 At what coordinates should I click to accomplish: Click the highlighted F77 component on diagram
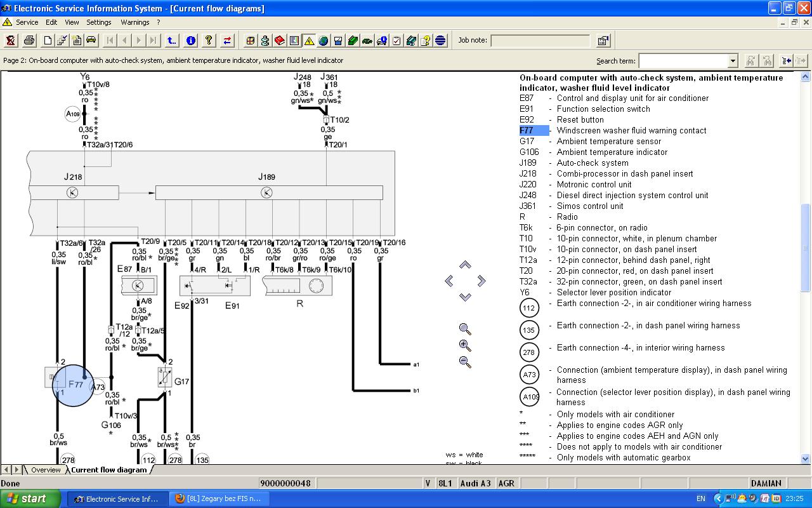[x=73, y=385]
